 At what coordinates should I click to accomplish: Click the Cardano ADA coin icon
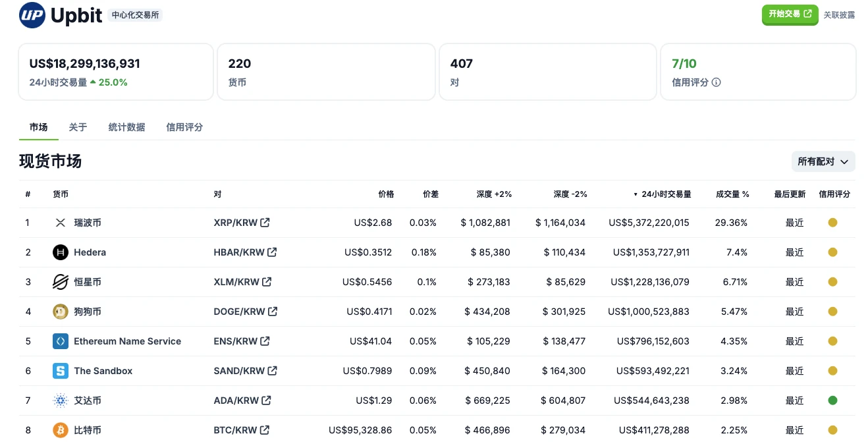(61, 401)
